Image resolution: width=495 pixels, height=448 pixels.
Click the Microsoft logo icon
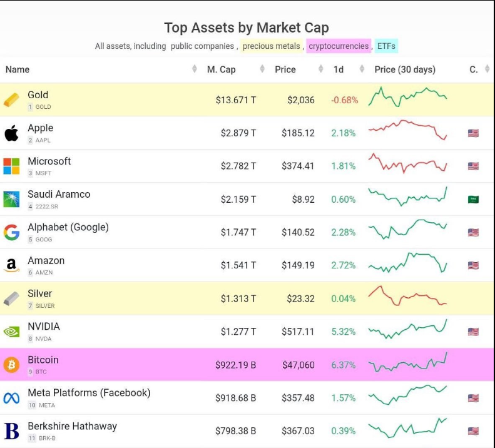tap(11, 166)
